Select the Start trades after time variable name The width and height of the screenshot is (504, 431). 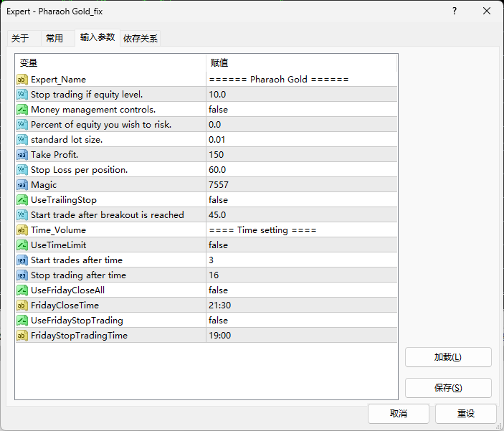[77, 260]
